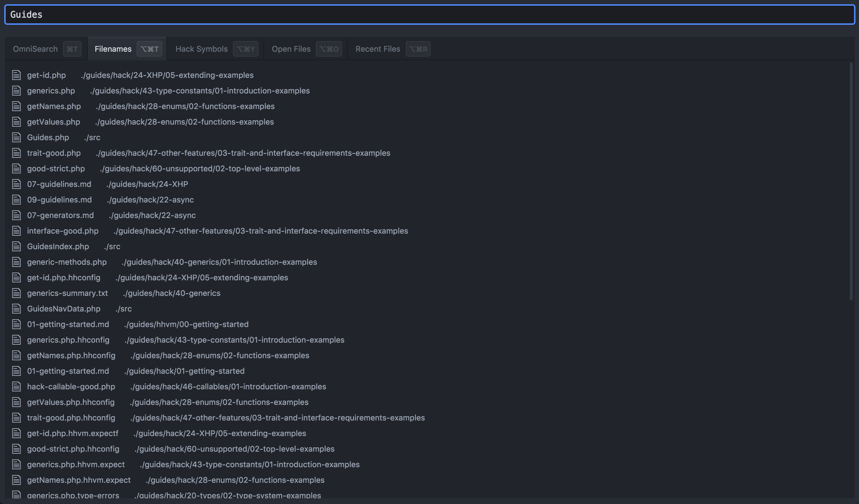
Task: Click the search field containing Guides
Action: coord(429,15)
